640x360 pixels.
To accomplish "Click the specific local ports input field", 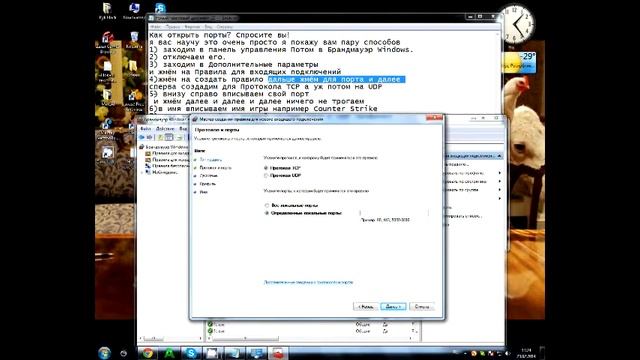I will coord(394,213).
